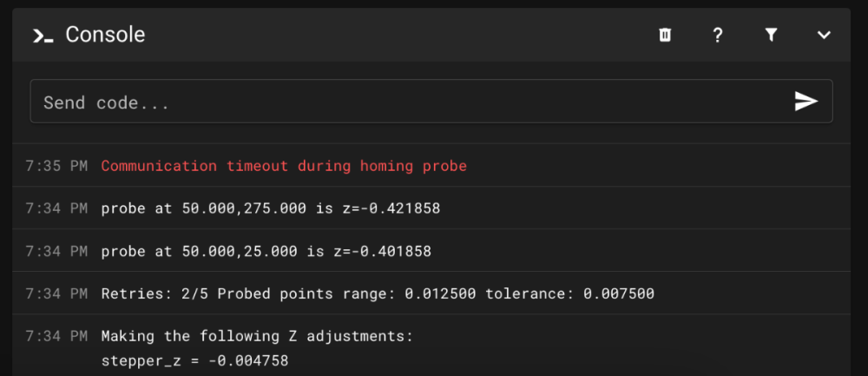Click the 7:35 PM timestamp
The image size is (868, 376).
pos(56,166)
